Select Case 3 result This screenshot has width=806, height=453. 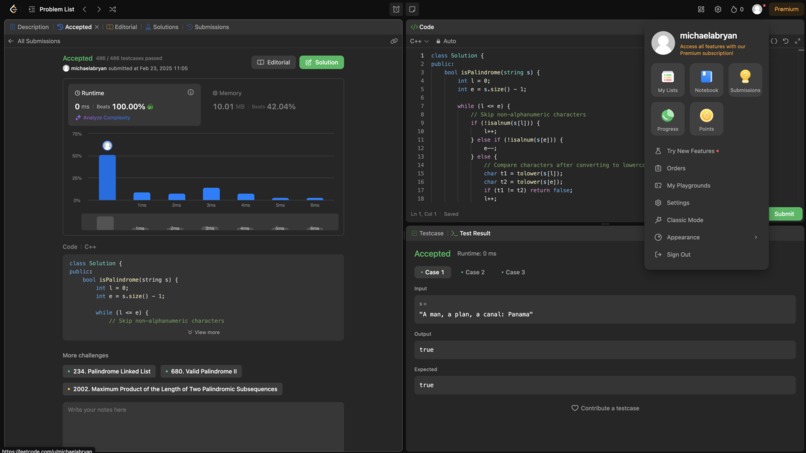pos(513,272)
